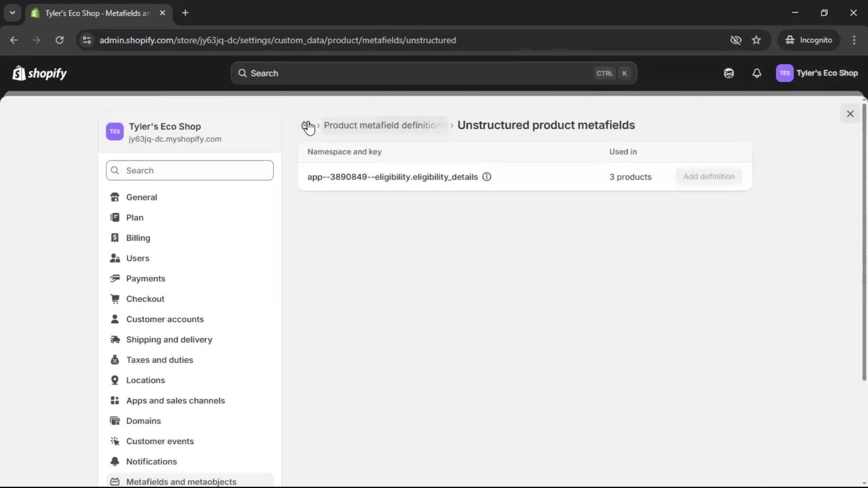
Task: Reload the page with the refresh icon
Action: 59,40
